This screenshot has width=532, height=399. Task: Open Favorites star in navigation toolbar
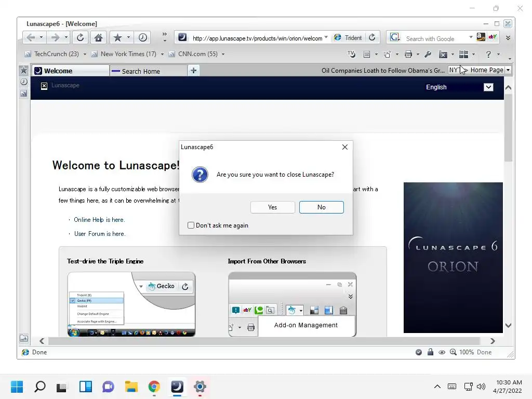point(117,37)
